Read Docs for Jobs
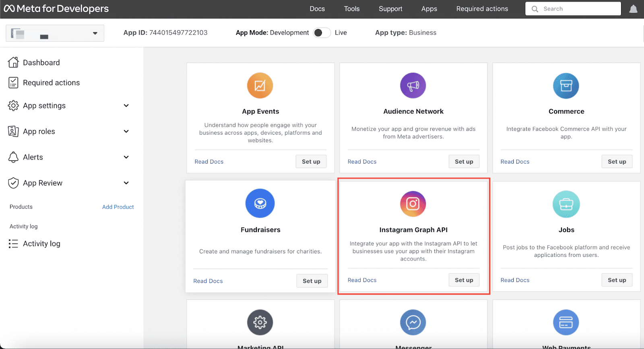Viewport: 644px width, 349px height. 515,280
